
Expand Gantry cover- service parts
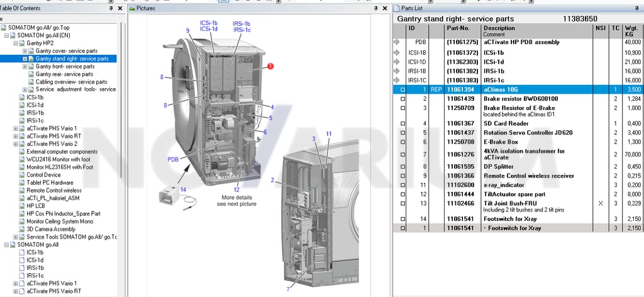pyautogui.click(x=25, y=51)
